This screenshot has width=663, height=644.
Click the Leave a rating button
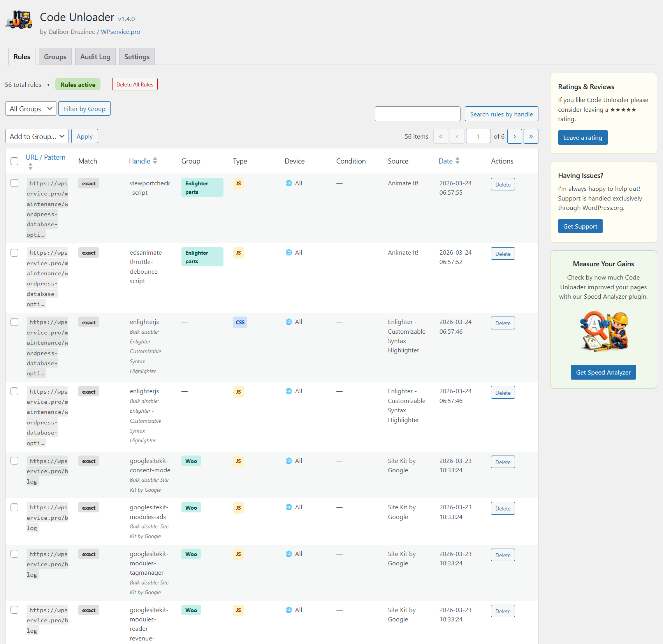coord(582,137)
